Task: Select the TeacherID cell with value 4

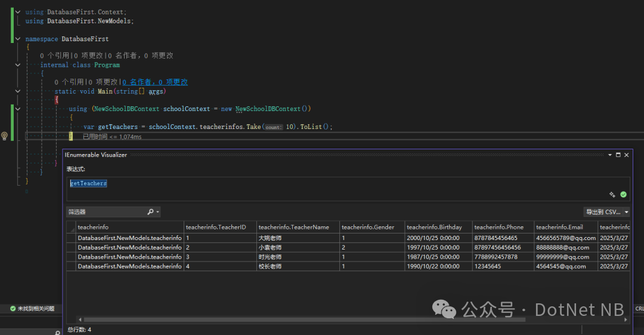Action: [220, 266]
